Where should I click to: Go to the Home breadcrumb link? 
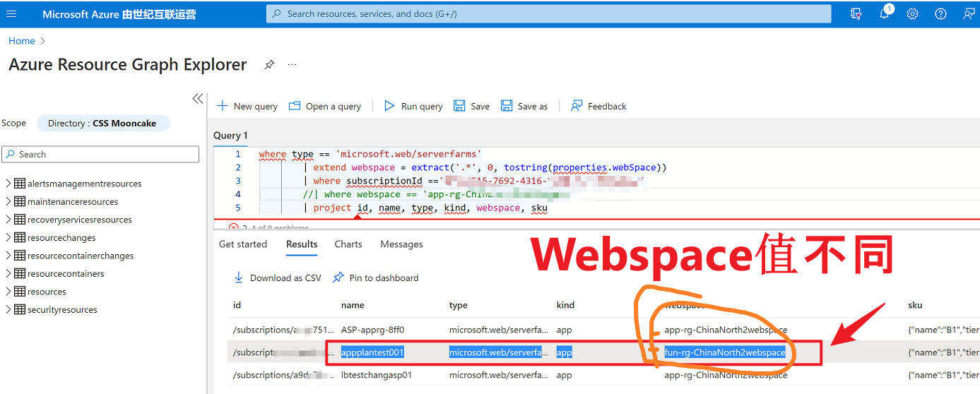coord(22,41)
